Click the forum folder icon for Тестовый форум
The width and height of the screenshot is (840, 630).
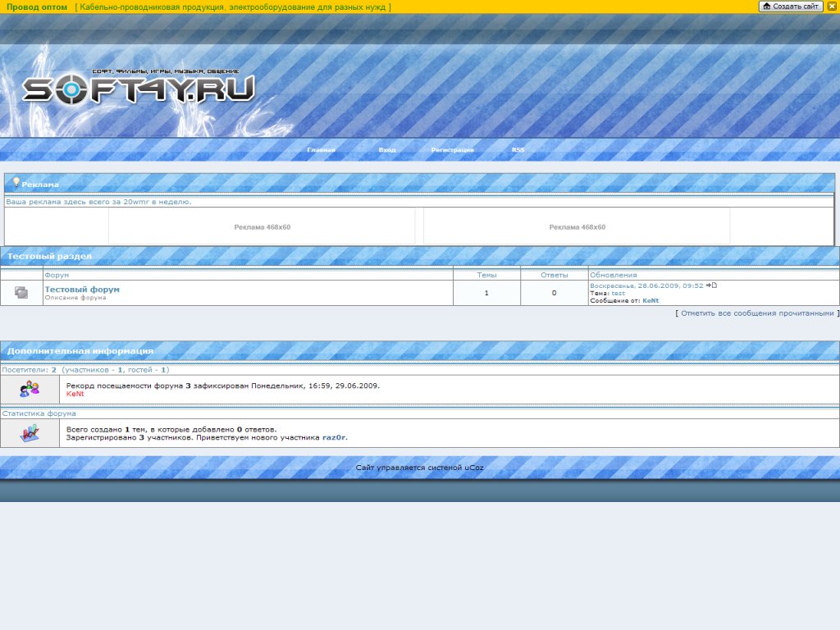21,292
